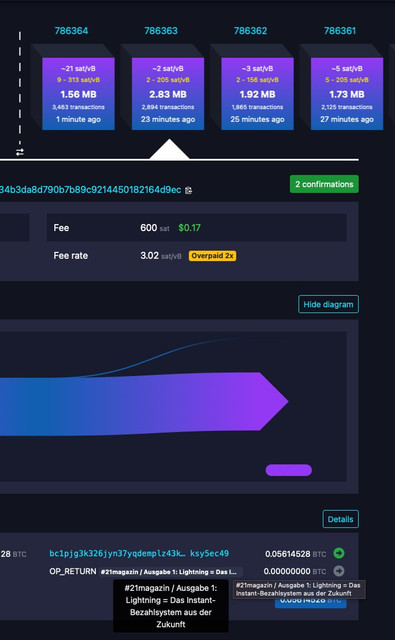The image size is (395, 640).
Task: Open the transaction hash link ending 164d9ec
Action: click(x=91, y=190)
